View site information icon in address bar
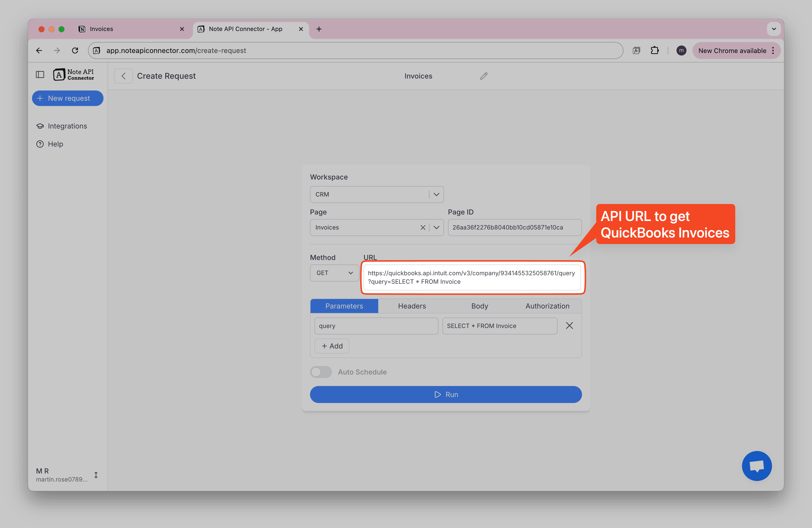Image resolution: width=812 pixels, height=528 pixels. [97, 50]
